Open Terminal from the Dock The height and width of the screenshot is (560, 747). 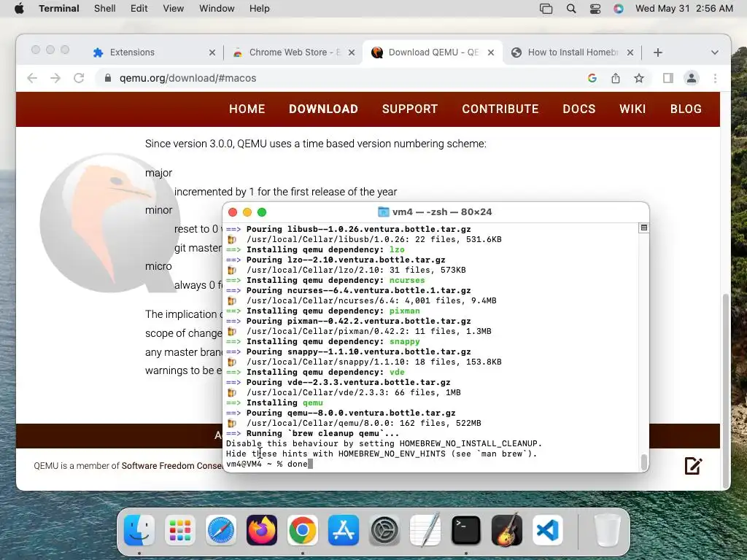466,530
